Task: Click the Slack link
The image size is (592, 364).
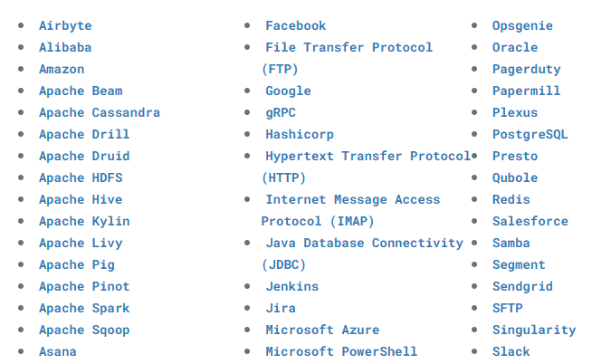Action: tap(511, 351)
